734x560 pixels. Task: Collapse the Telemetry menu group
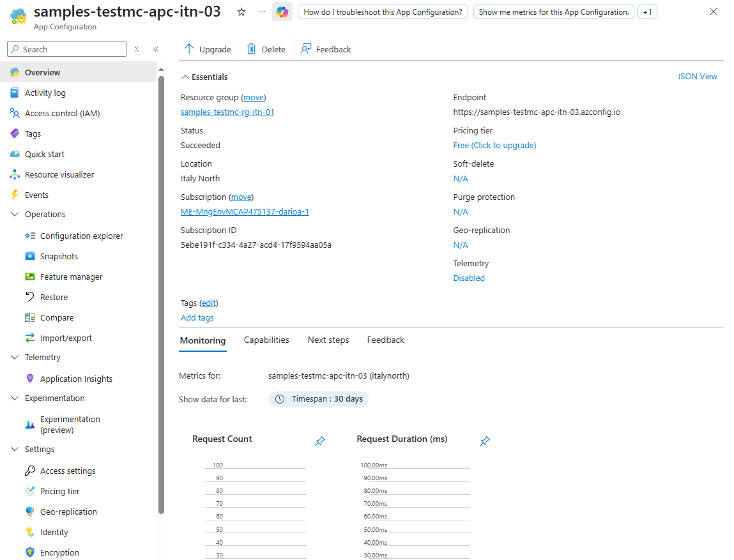point(15,358)
